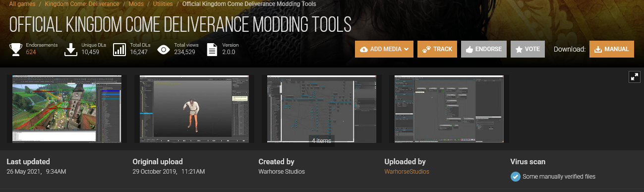644x192 pixels.
Task: Endorse the mod
Action: pos(484,49)
